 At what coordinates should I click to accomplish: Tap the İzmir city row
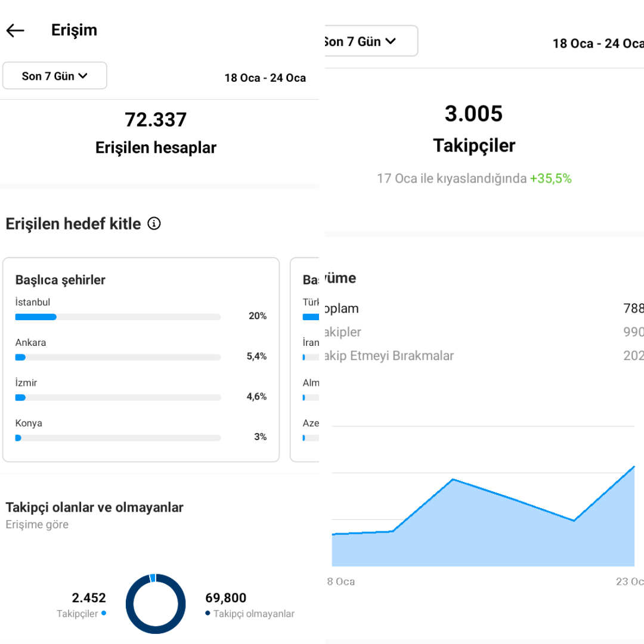[x=141, y=390]
